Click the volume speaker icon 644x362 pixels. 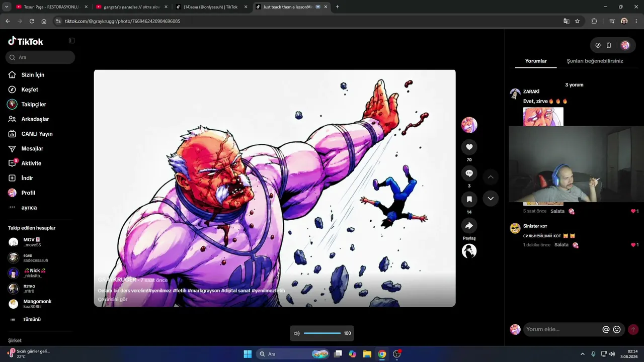[297, 333]
